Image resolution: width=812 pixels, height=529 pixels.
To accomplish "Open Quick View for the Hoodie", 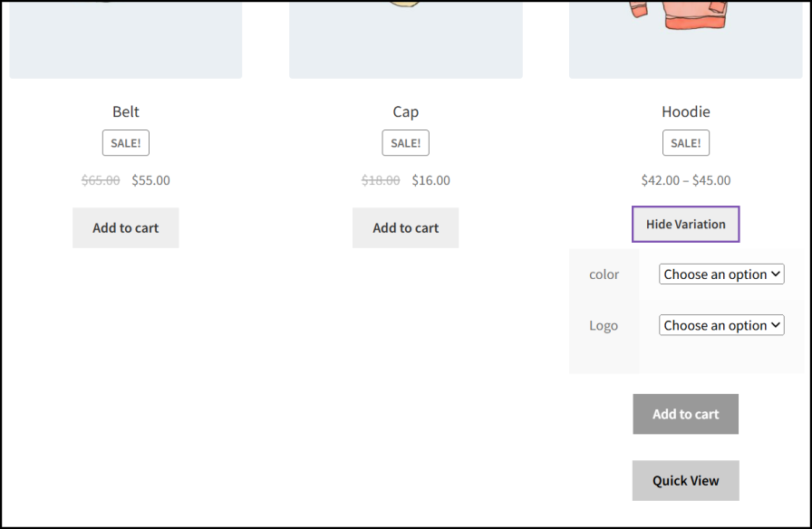I will tap(685, 480).
